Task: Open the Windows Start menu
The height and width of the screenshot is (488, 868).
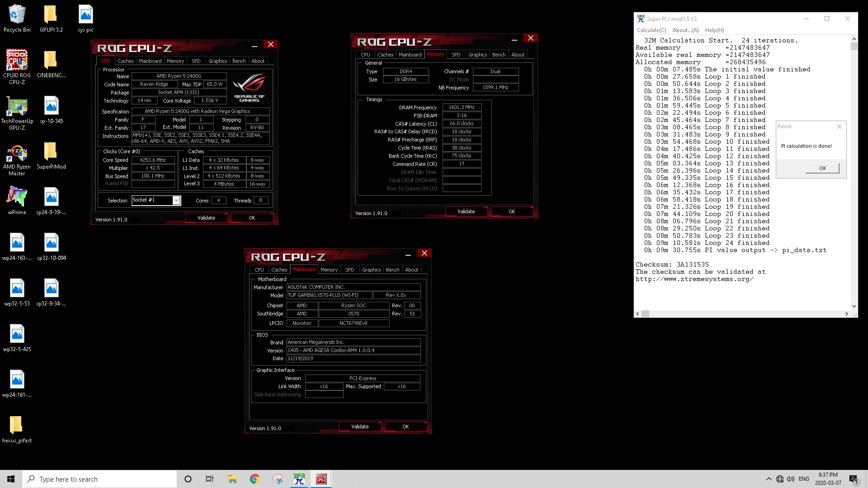Action: 11,479
